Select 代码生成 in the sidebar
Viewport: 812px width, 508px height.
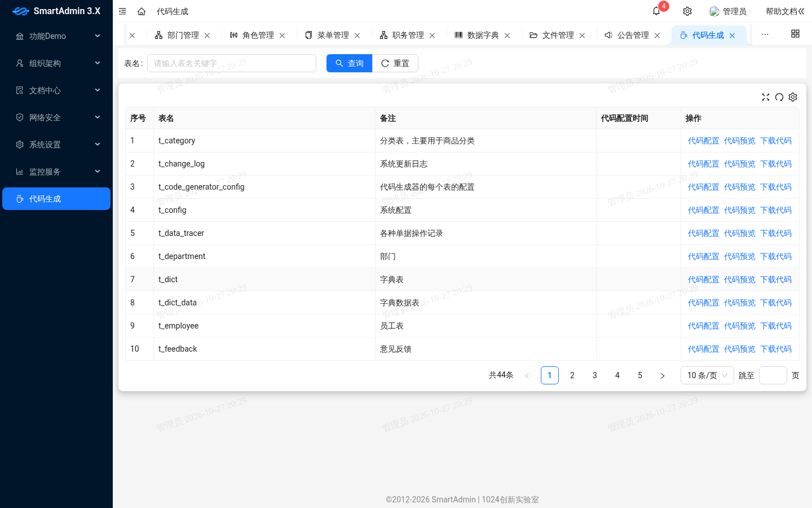56,199
